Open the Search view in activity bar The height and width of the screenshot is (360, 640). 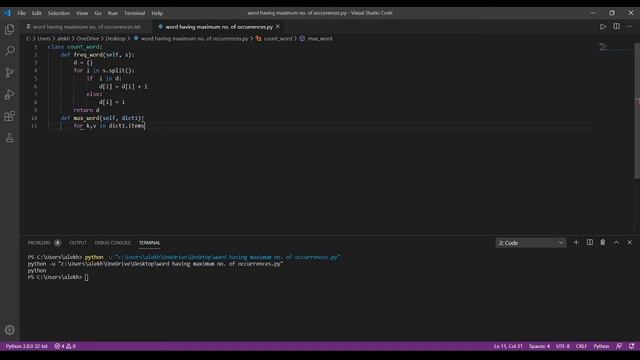(9, 51)
